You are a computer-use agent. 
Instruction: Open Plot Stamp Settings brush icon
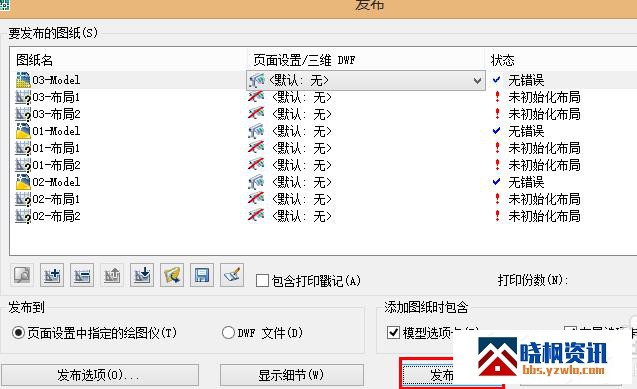pyautogui.click(x=232, y=275)
